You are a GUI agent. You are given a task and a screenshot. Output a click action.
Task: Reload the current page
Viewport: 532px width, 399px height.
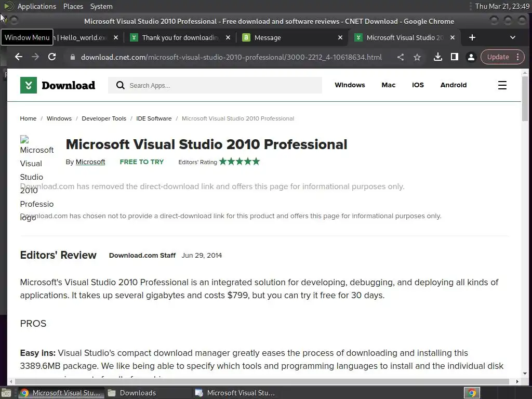tap(52, 57)
